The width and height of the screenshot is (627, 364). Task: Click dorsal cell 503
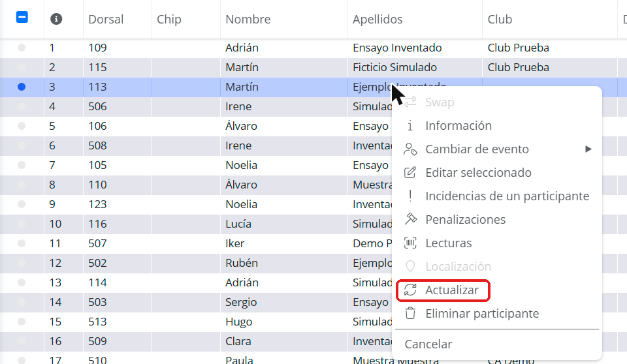[x=97, y=302]
